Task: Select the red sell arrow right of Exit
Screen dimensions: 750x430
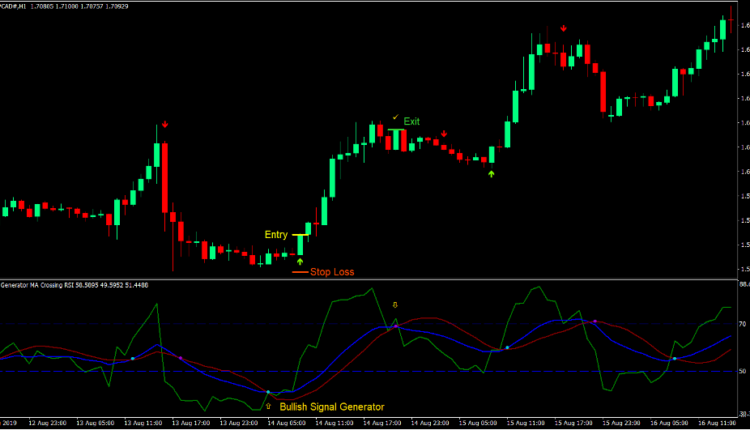Action: point(444,133)
